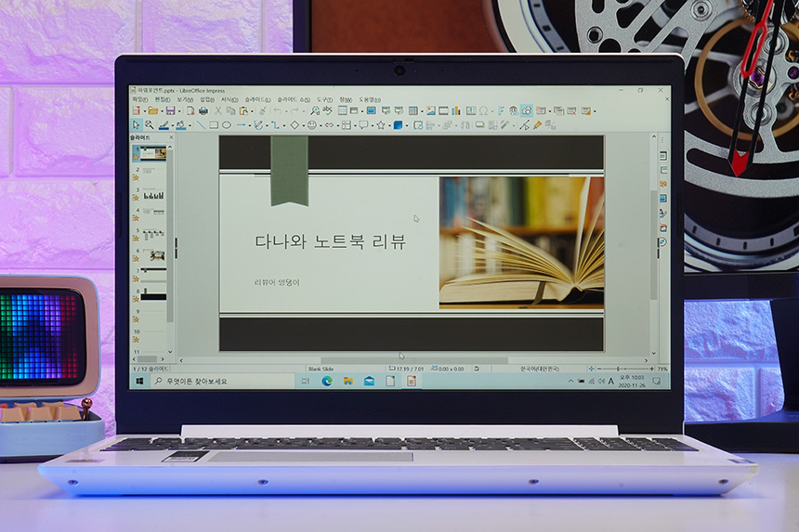Select the Connector tool
The height and width of the screenshot is (532, 799).
[275, 124]
